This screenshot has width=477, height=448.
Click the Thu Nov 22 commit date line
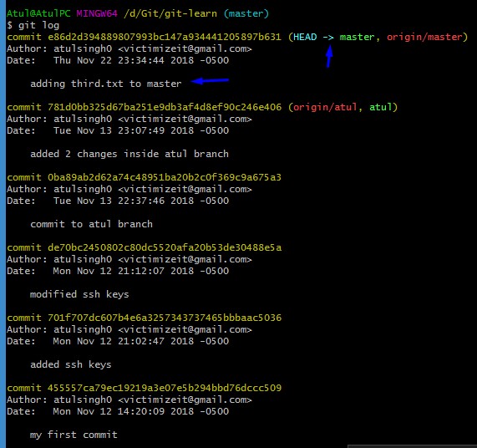pos(118,60)
